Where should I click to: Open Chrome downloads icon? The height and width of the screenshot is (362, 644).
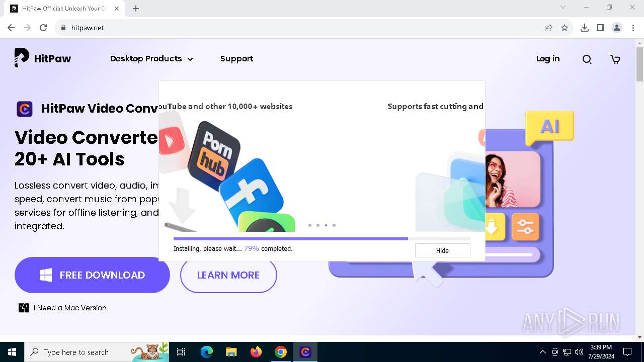(x=585, y=28)
